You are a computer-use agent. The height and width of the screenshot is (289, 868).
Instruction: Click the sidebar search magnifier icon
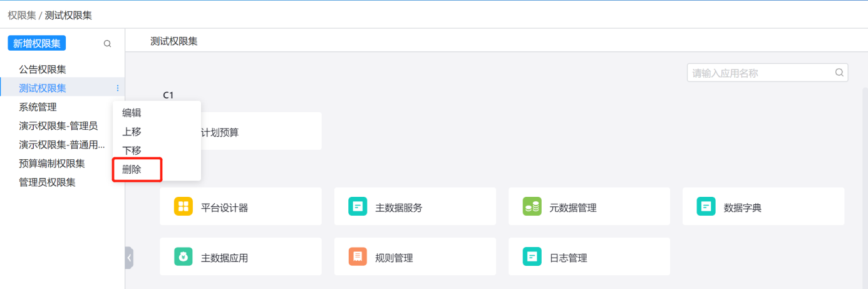point(107,44)
